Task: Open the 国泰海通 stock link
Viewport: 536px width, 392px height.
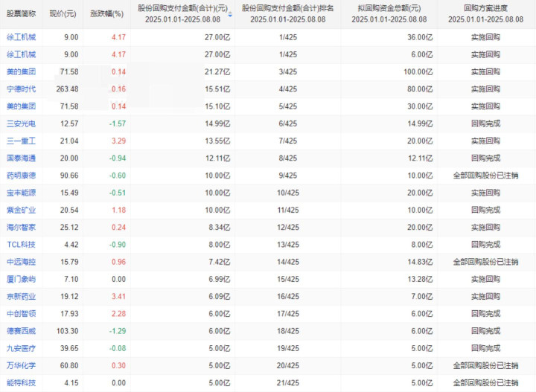Action: [21, 158]
